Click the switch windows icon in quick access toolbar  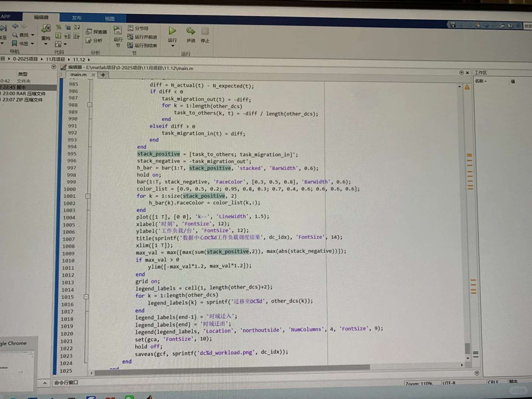point(502,25)
